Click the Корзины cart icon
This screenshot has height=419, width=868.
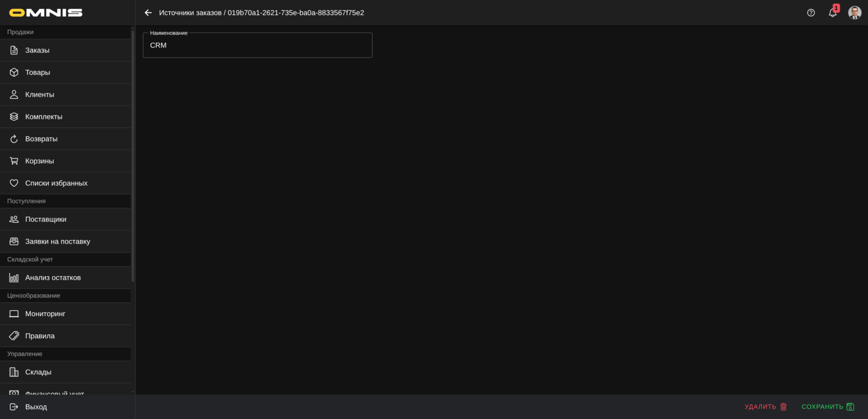coord(14,161)
